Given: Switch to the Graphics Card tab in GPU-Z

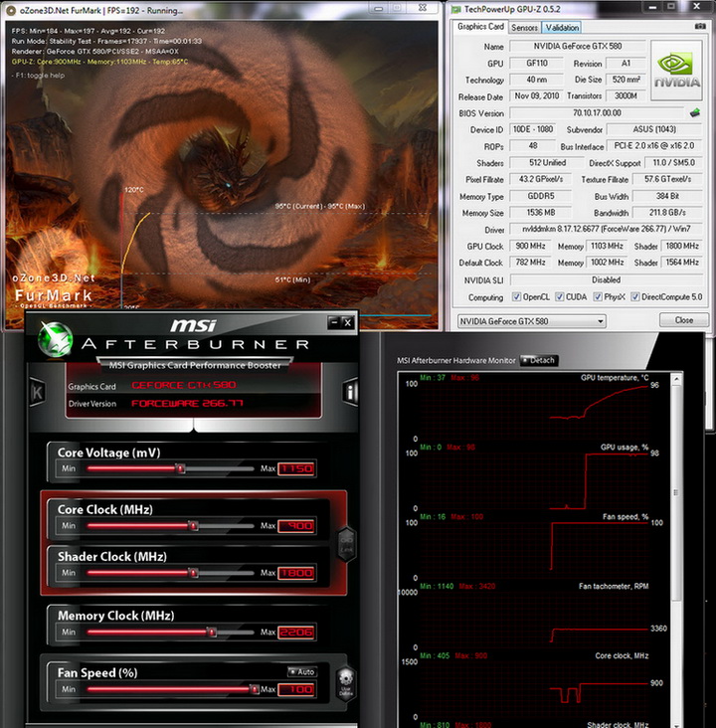Looking at the screenshot, I should tap(480, 27).
